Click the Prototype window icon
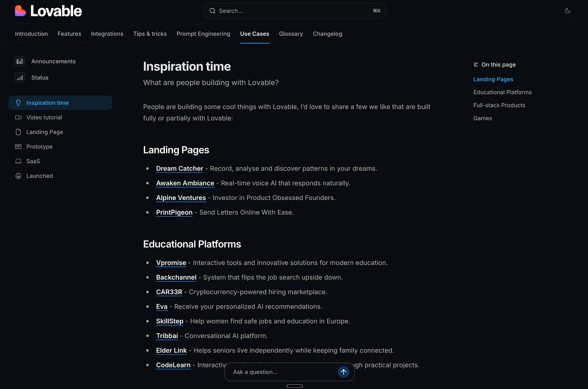588x389 pixels. pyautogui.click(x=18, y=146)
